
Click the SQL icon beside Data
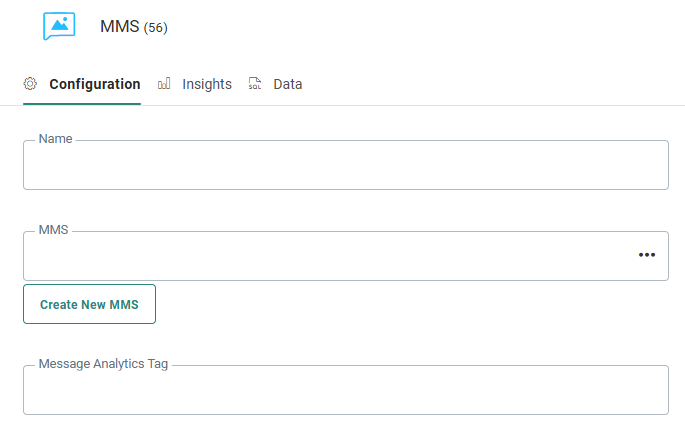(x=255, y=84)
